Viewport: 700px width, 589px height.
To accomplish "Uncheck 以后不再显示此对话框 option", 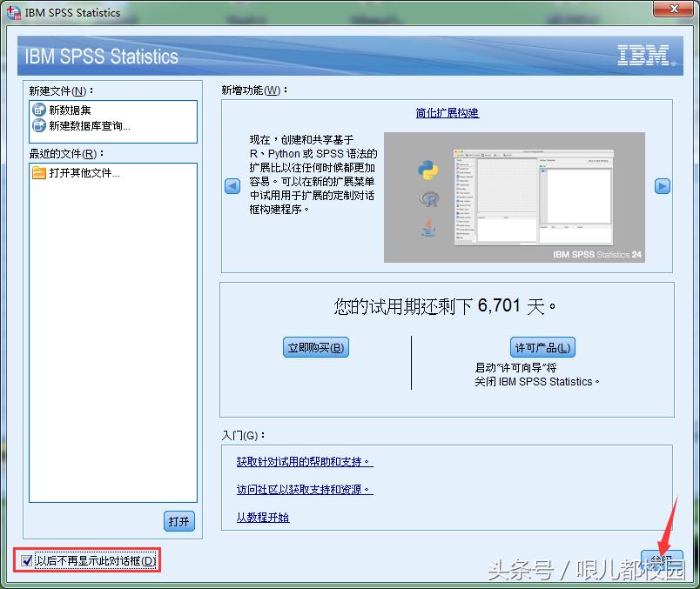I will coord(26,561).
